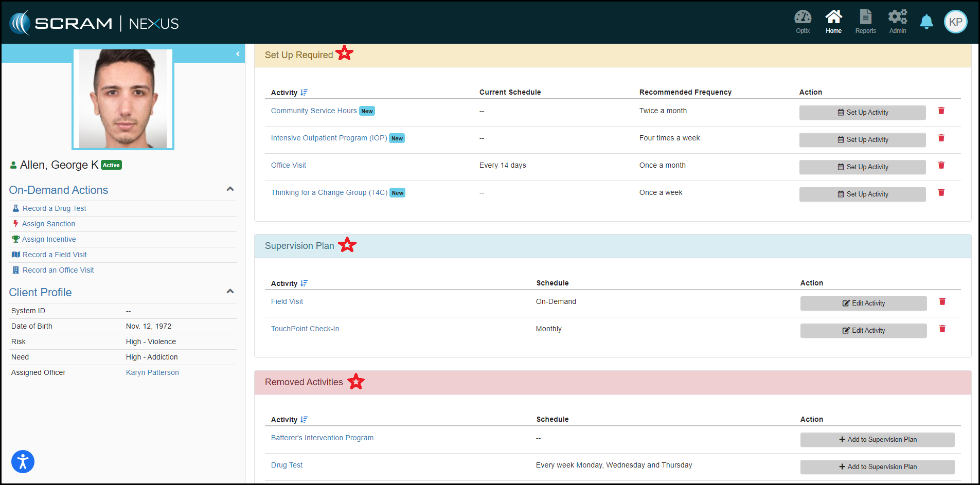Screen dimensions: 980x485
Task: Choose Assign Sanction from On-Demand Actions
Action: point(48,224)
